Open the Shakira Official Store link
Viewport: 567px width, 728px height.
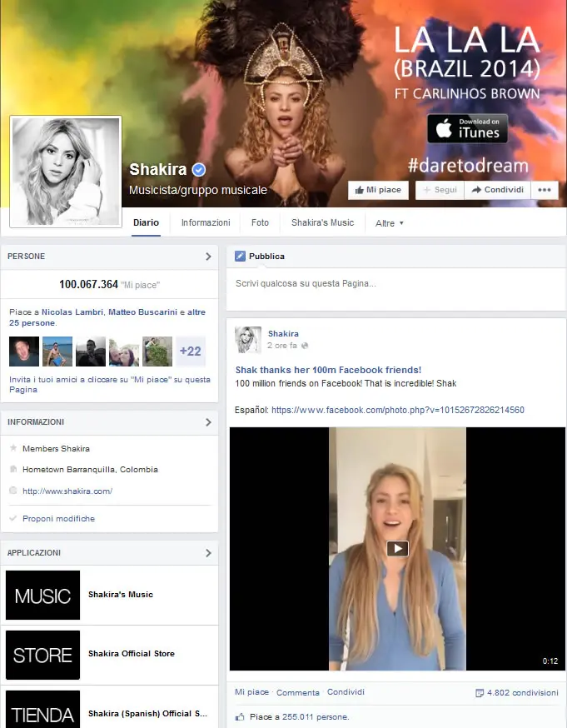(x=132, y=654)
